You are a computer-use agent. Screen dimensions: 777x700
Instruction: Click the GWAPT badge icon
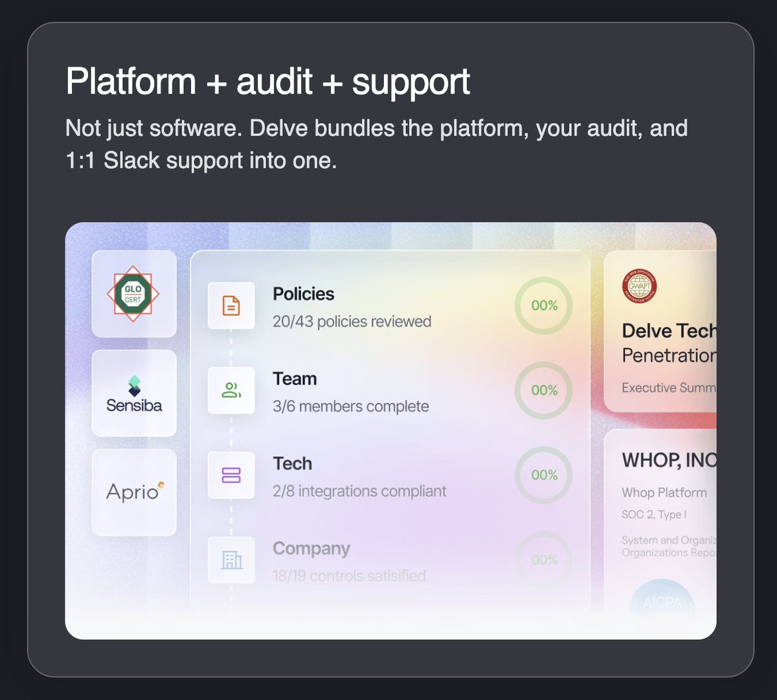pos(640,286)
